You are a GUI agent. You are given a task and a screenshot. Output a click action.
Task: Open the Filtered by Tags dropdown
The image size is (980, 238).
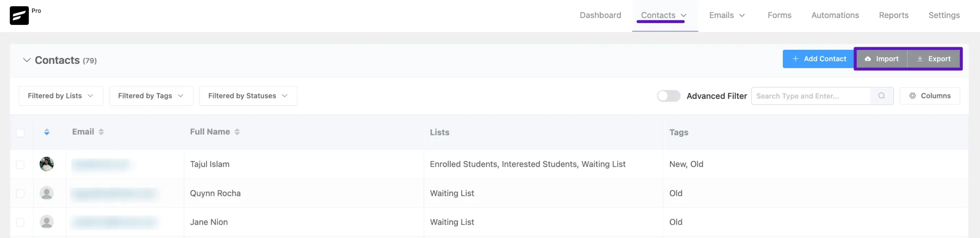click(x=151, y=96)
